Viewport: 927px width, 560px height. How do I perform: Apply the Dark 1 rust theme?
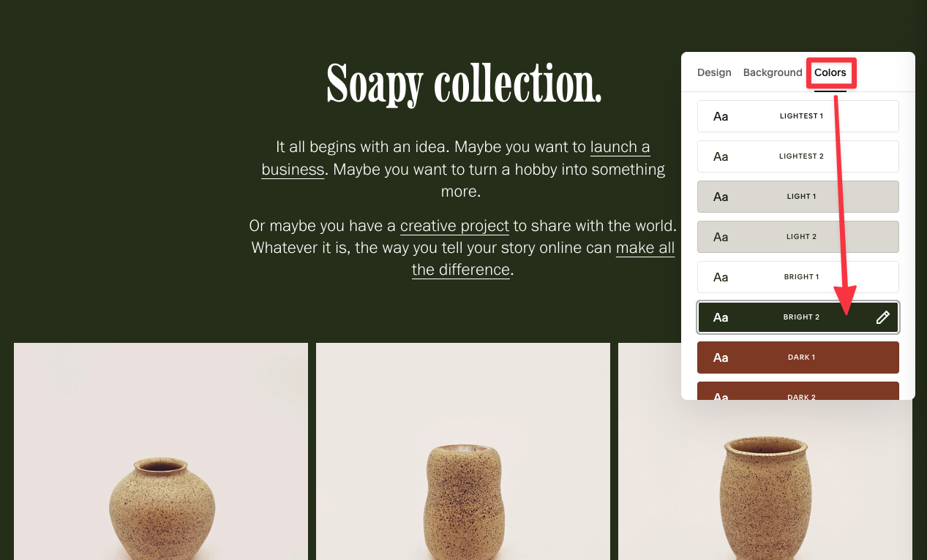(798, 357)
